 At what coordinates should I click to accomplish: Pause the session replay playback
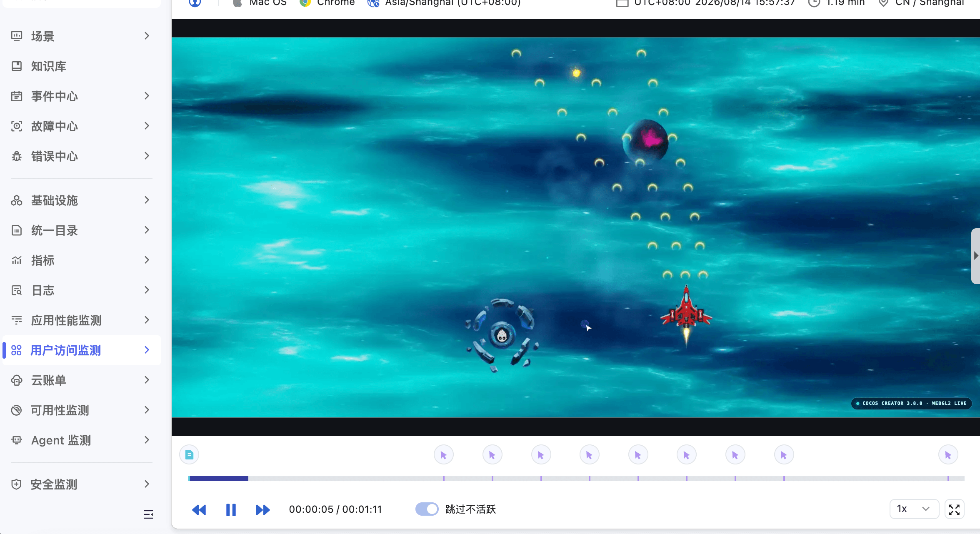(231, 510)
